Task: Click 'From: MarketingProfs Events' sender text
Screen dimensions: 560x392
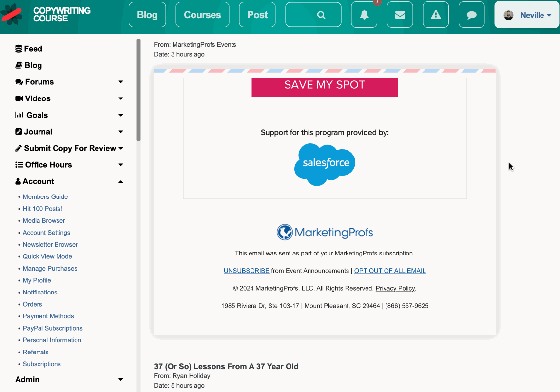Action: coord(195,45)
